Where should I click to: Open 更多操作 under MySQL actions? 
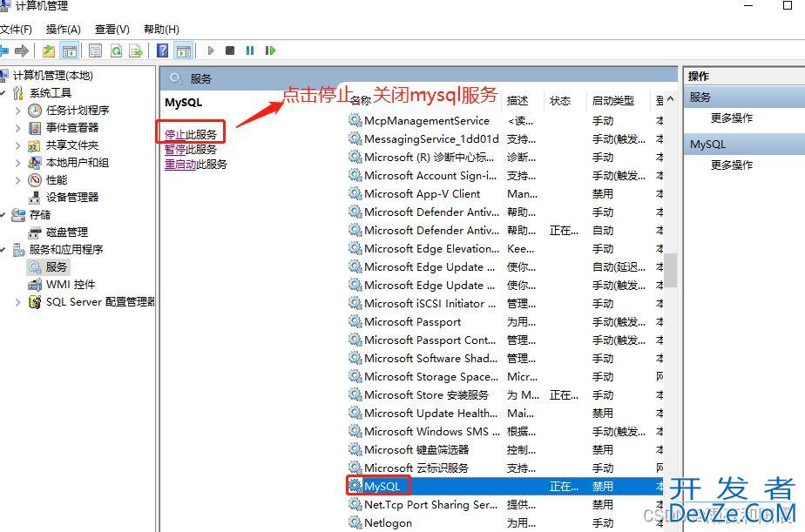point(732,165)
